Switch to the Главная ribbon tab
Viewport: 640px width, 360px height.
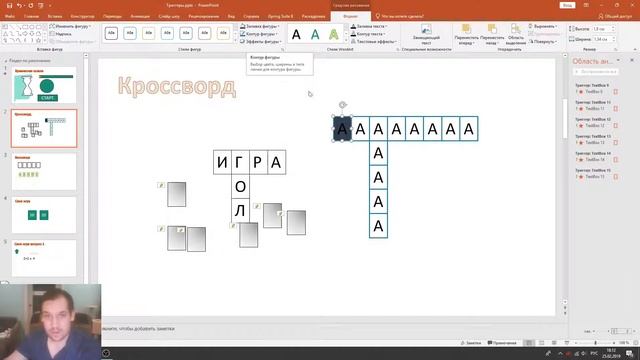(x=31, y=16)
